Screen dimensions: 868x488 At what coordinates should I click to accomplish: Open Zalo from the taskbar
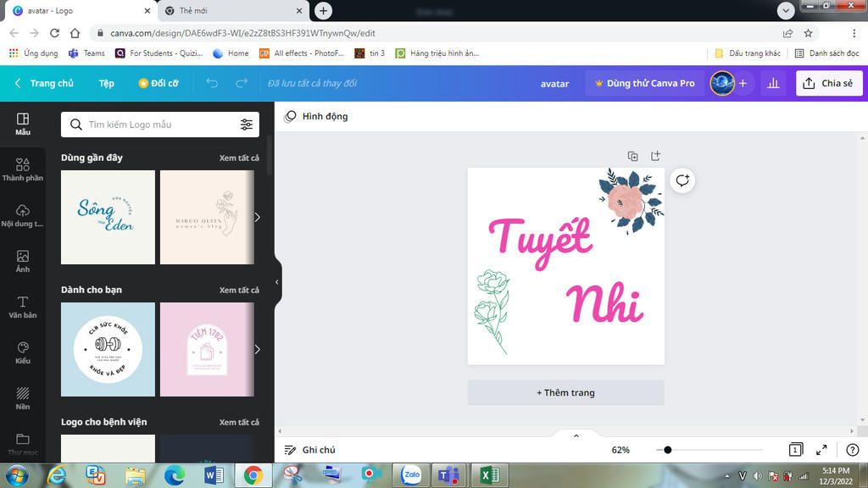tap(411, 475)
